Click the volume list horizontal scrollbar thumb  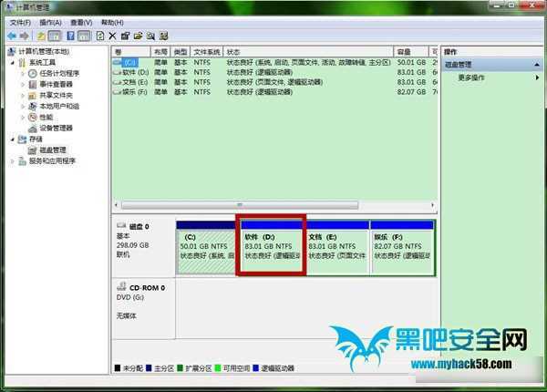click(x=240, y=205)
